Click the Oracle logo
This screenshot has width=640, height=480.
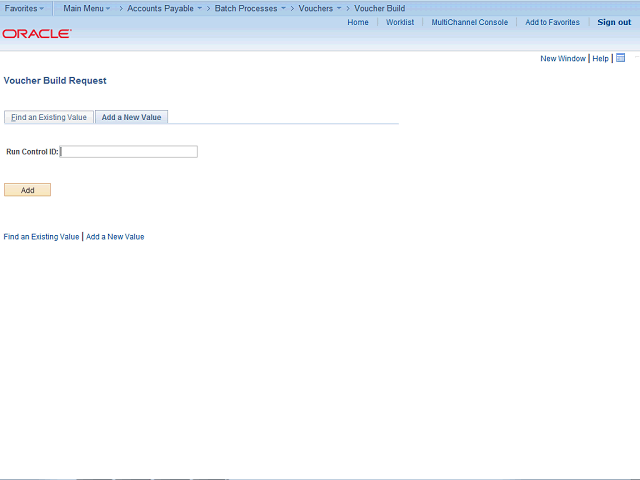pyautogui.click(x=37, y=33)
